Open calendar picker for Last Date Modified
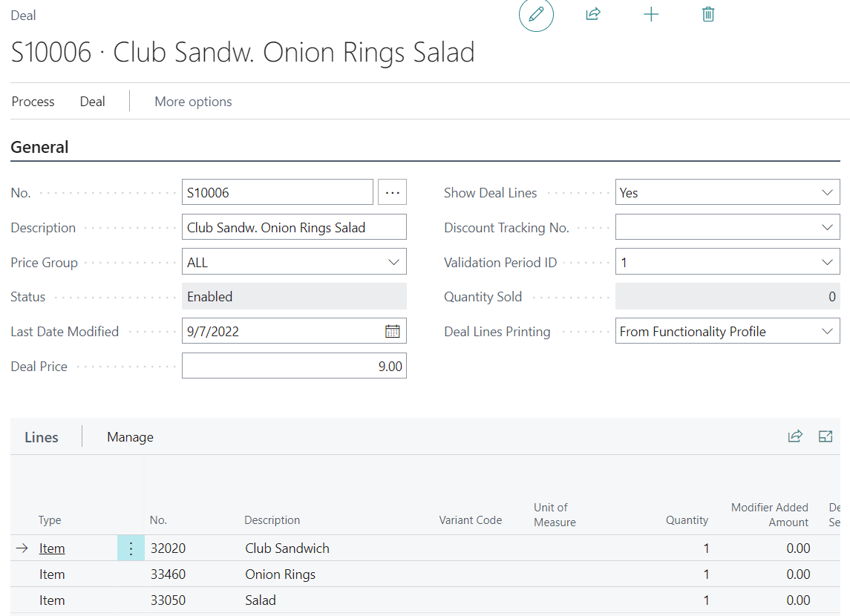This screenshot has width=850, height=616. click(393, 332)
